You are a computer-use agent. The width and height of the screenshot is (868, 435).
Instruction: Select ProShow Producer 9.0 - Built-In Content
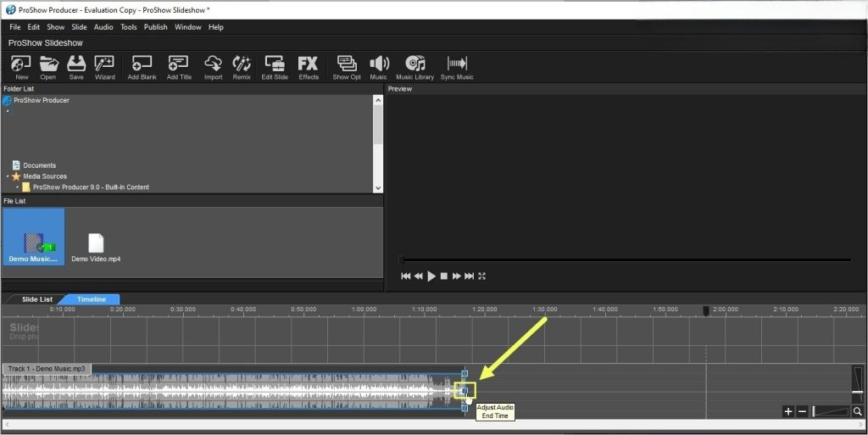pyautogui.click(x=91, y=187)
